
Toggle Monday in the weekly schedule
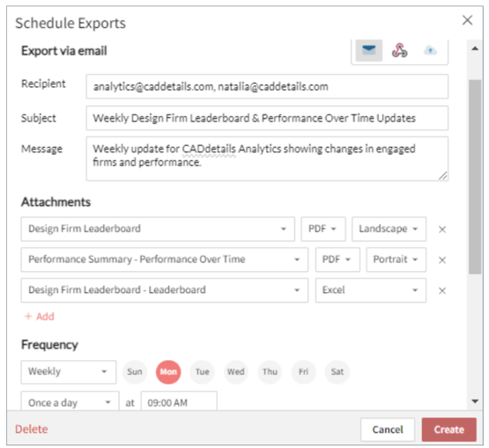coord(168,371)
